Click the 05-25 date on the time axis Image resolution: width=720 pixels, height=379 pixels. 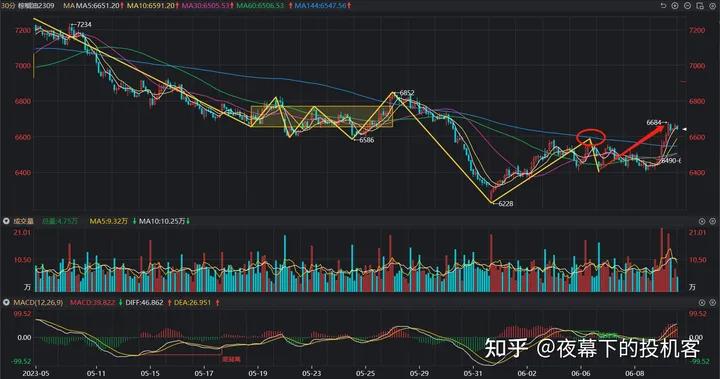coord(366,373)
